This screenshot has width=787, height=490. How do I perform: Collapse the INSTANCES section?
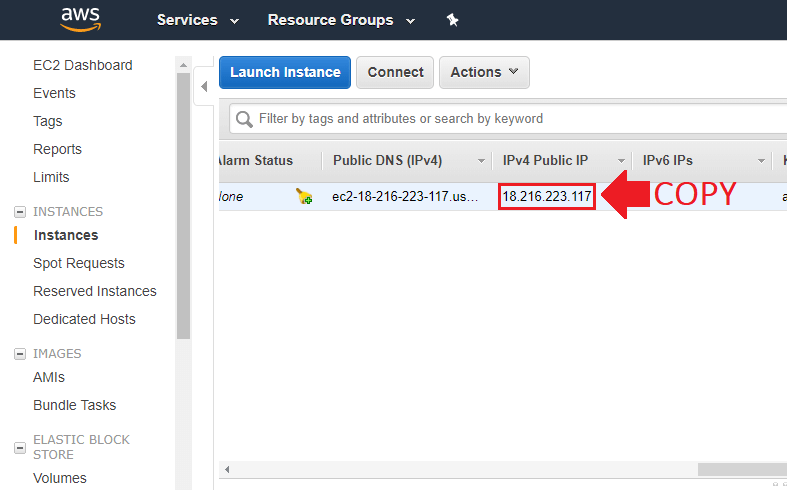[20, 212]
